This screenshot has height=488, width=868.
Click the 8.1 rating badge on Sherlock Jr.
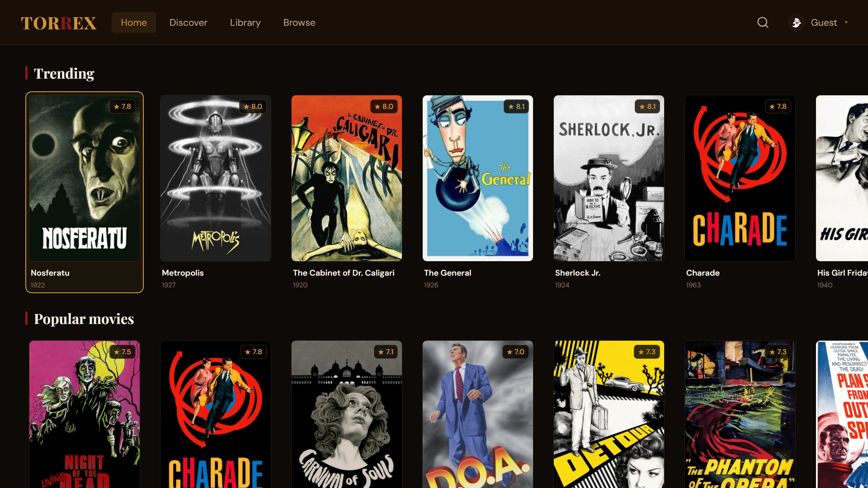click(647, 107)
